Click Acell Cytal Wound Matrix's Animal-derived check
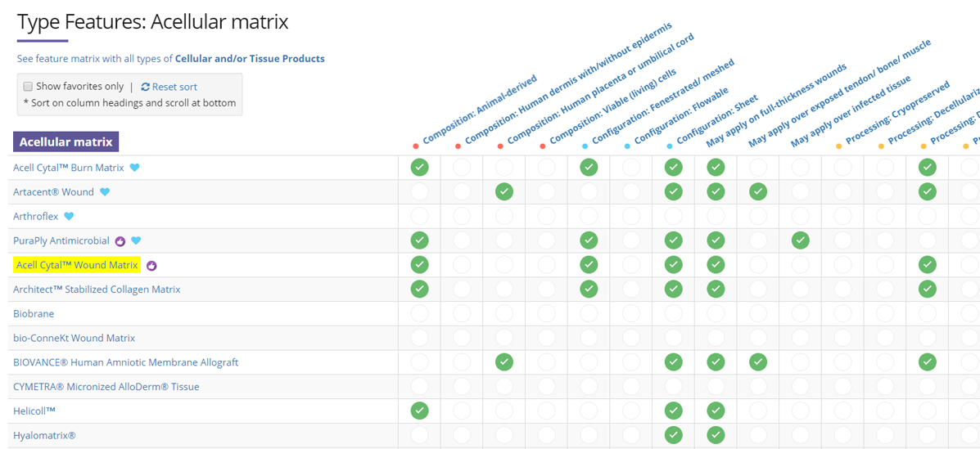Image resolution: width=980 pixels, height=449 pixels. (x=419, y=265)
